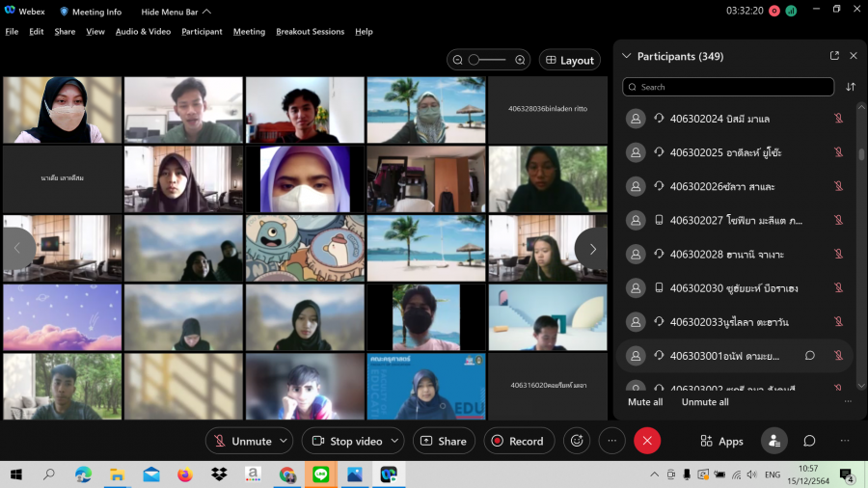Click Mute all in participants panel
This screenshot has height=488, width=868.
tap(645, 402)
